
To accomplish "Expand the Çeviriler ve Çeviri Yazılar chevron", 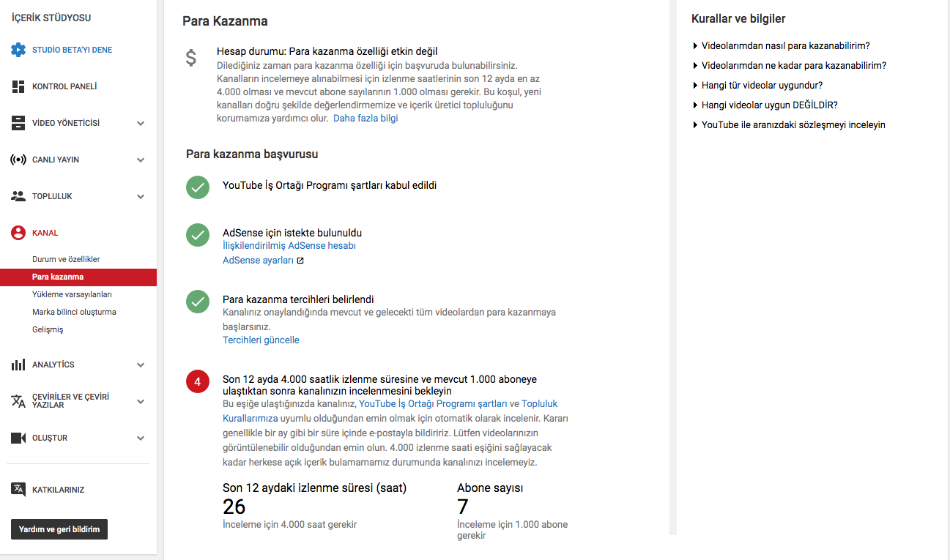I will point(141,401).
